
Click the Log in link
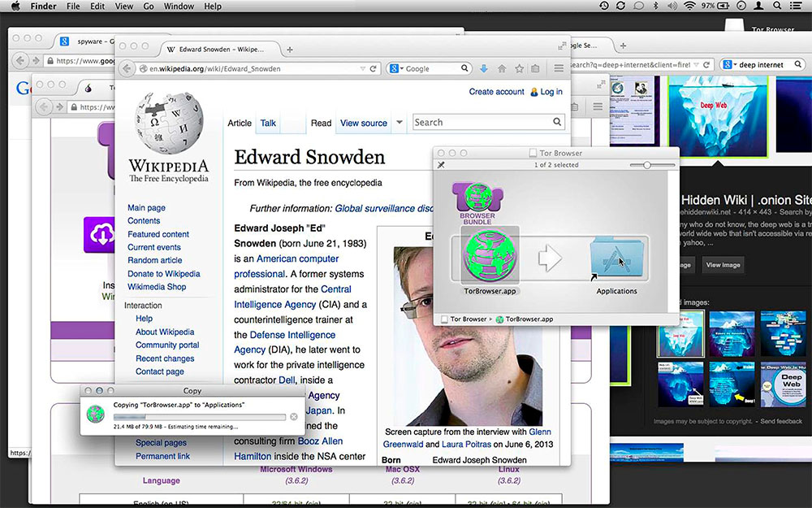[551, 92]
